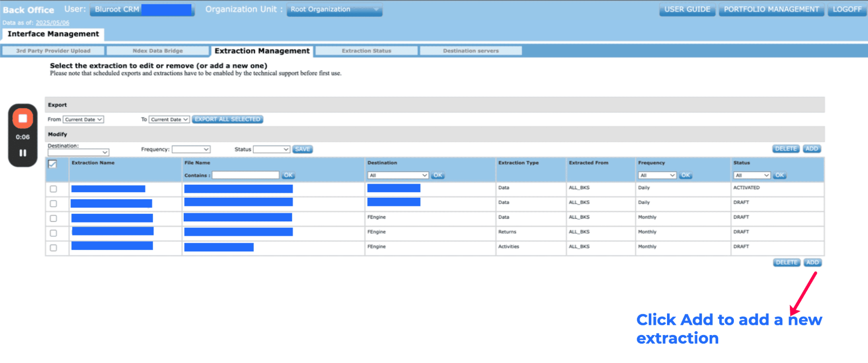Tick the checkbox for the ACTIVATED Daily row
Screen dimensions: 868x363
(x=53, y=189)
